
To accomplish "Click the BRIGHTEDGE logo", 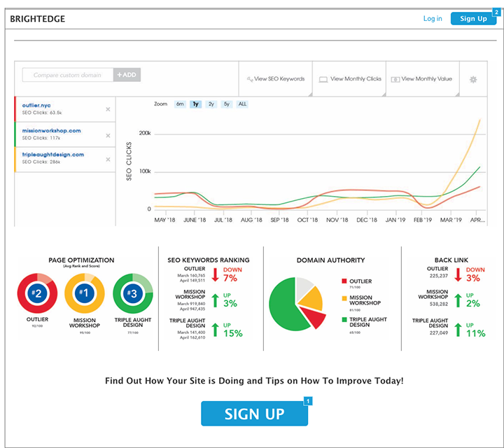I will point(38,19).
